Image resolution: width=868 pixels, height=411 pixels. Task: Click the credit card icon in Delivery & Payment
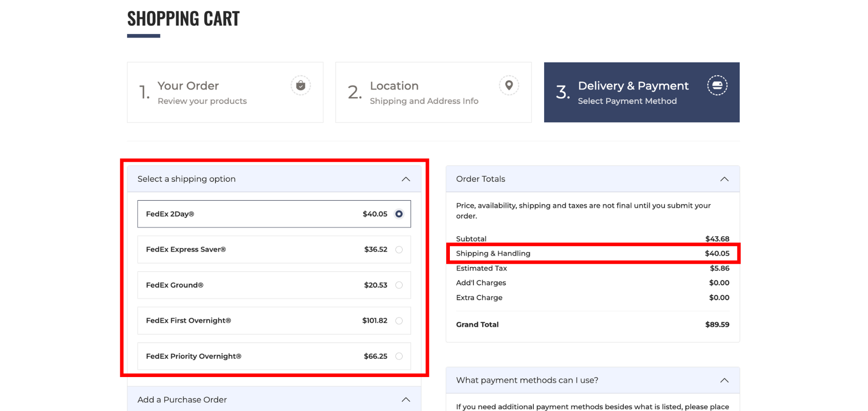717,86
